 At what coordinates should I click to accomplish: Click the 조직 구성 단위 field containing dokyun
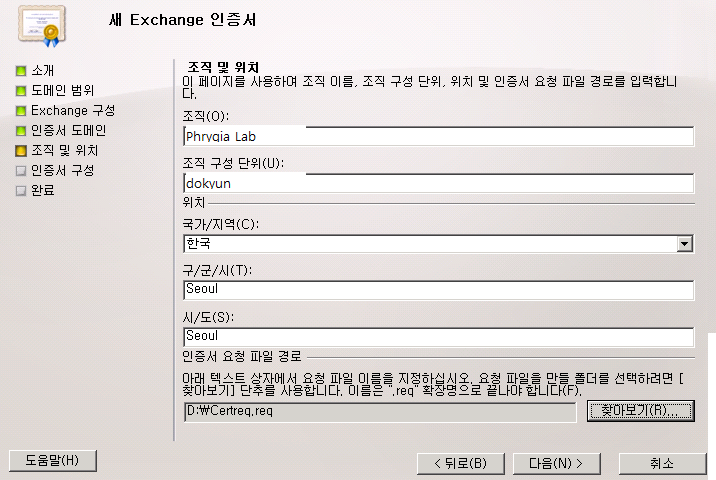click(438, 183)
